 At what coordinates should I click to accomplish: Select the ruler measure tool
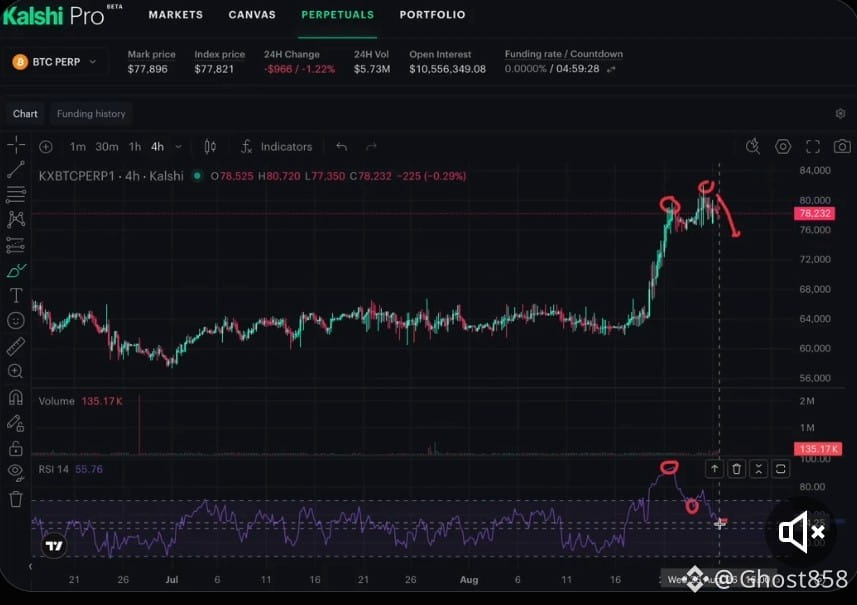(x=16, y=346)
